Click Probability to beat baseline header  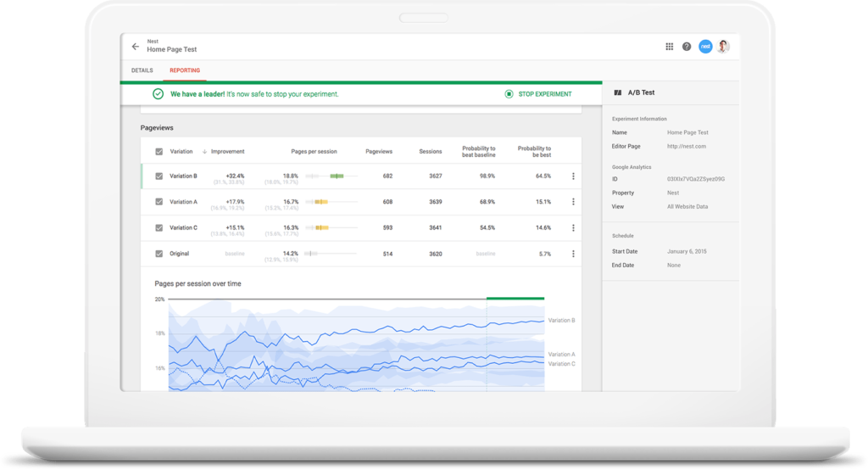[x=479, y=151]
